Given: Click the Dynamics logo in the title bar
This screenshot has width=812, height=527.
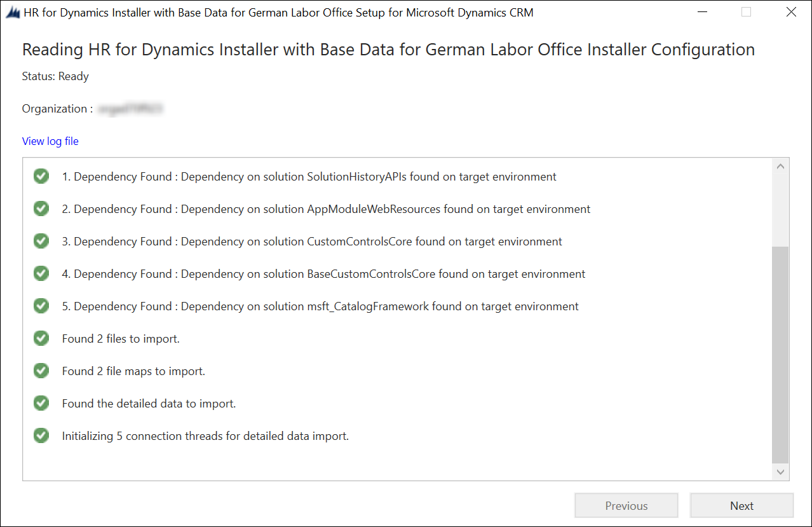Looking at the screenshot, I should [x=12, y=12].
